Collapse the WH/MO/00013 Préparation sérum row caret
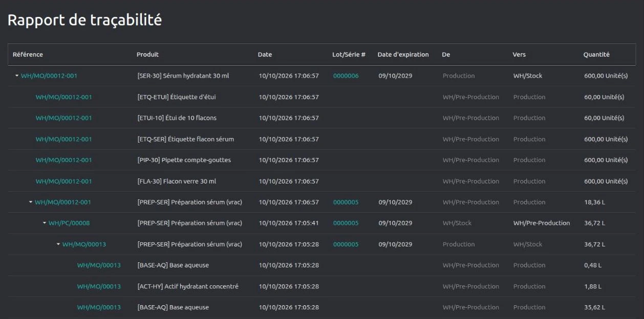Viewport: 644px width, 319px height. click(x=58, y=244)
